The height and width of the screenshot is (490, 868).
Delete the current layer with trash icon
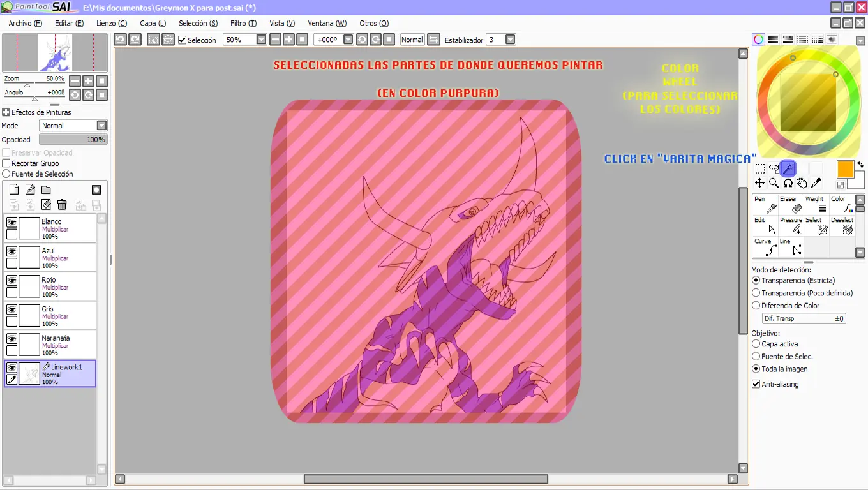click(62, 205)
